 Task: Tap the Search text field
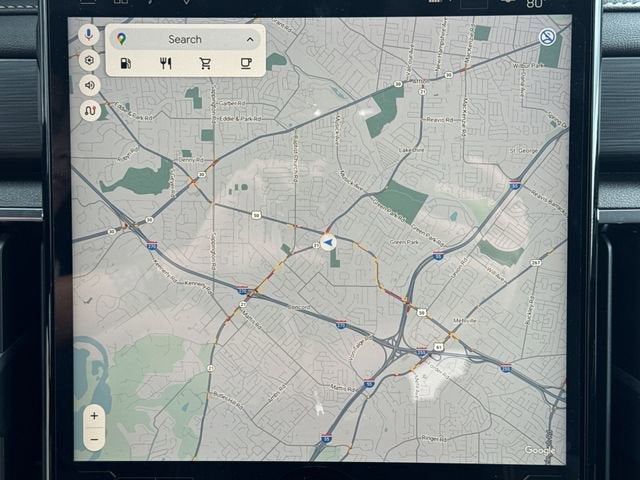[x=185, y=39]
